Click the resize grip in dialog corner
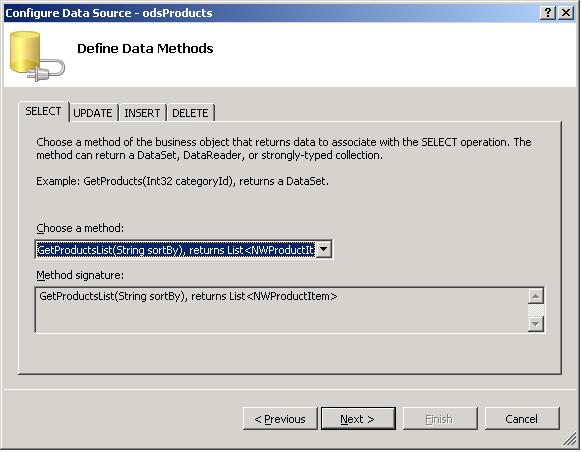This screenshot has width=582, height=452. [569, 439]
